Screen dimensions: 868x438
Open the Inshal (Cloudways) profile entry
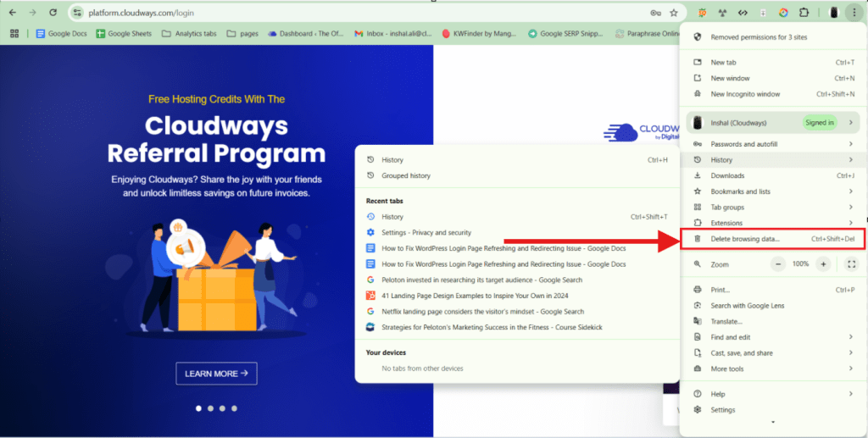(773, 123)
